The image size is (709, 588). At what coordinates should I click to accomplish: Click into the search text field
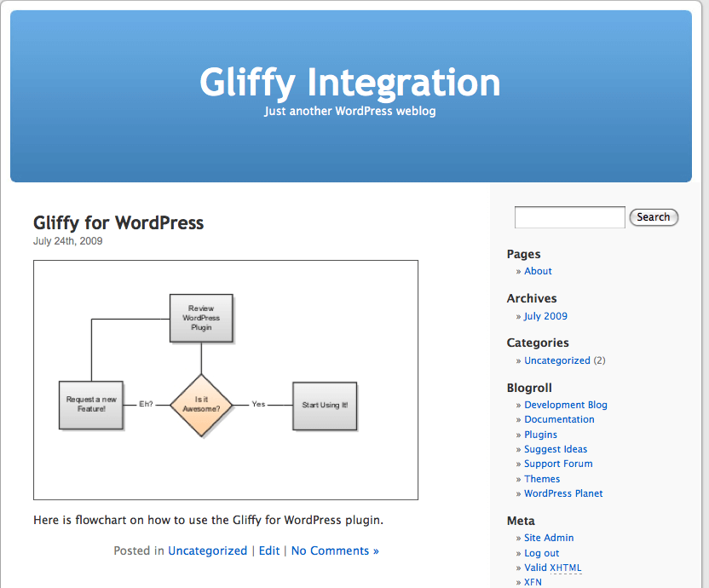569,217
